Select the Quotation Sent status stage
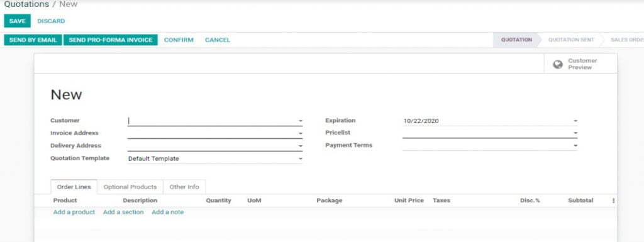Viewport: 644px width, 242px height. [571, 40]
